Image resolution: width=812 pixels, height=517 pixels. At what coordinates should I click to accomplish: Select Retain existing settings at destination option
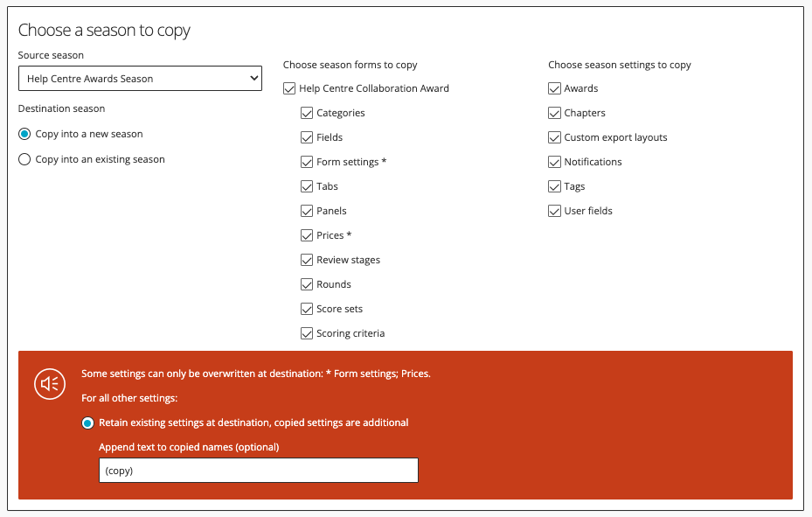tap(87, 423)
